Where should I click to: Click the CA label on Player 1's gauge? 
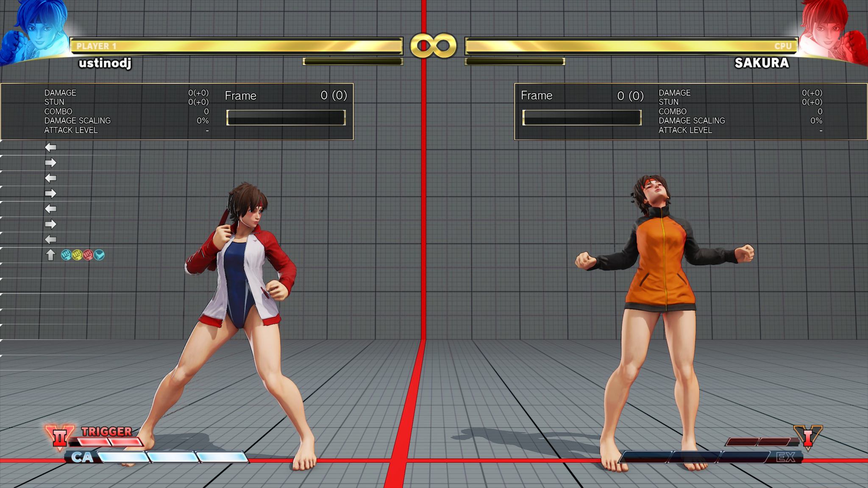click(x=82, y=457)
